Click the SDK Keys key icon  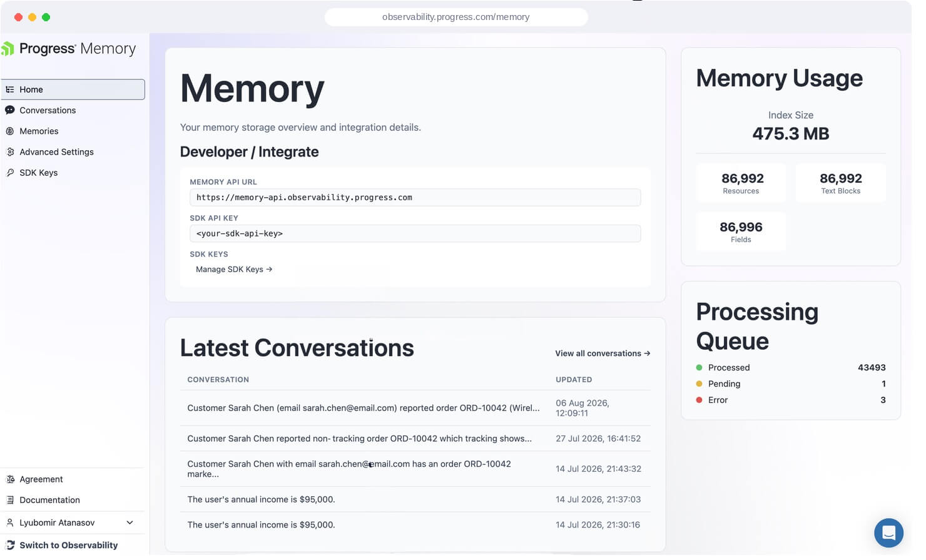(x=10, y=174)
